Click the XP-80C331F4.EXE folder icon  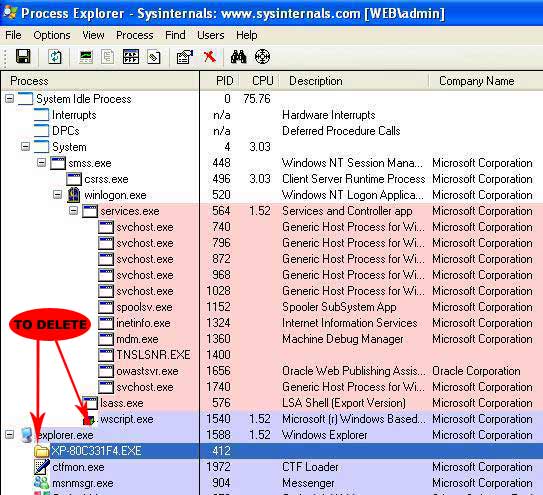[42, 451]
